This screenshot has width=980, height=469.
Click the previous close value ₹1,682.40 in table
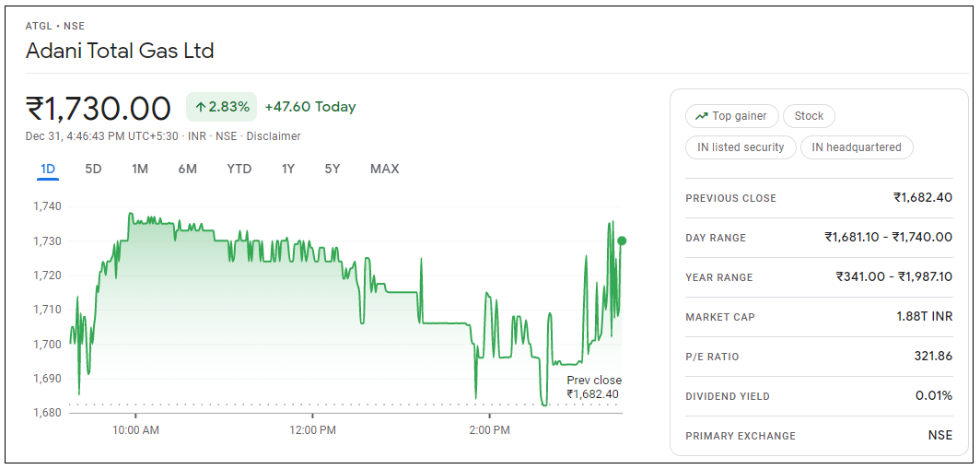(x=923, y=197)
